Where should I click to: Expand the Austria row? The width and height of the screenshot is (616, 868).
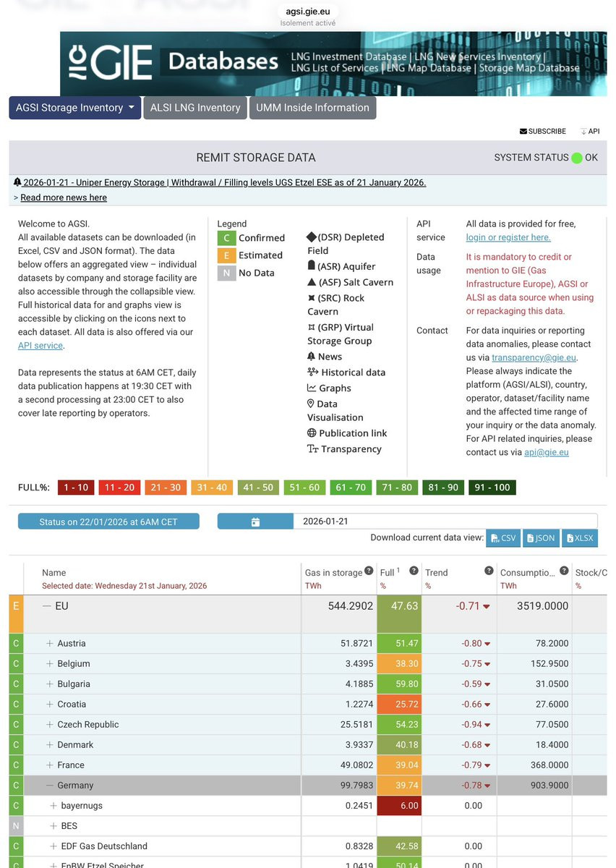tap(50, 644)
